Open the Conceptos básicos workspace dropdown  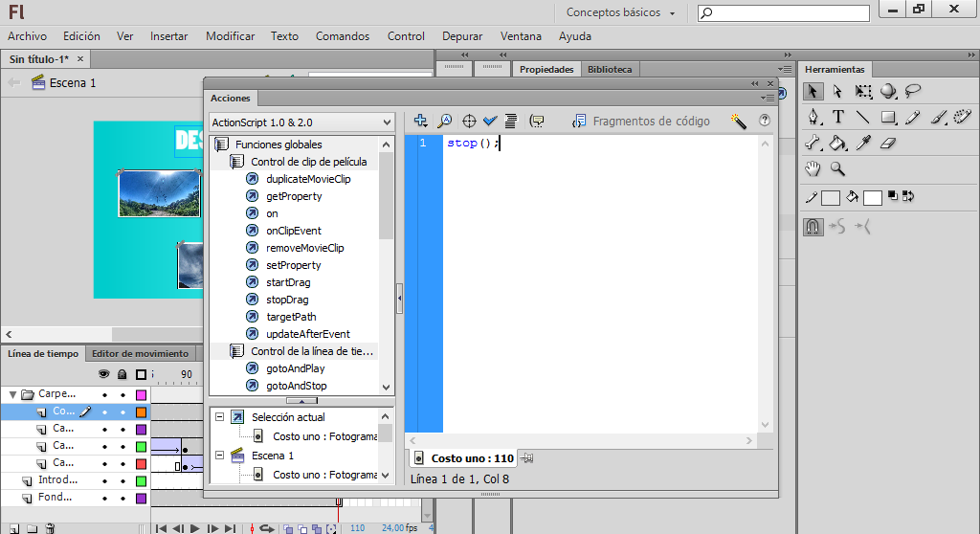click(620, 12)
